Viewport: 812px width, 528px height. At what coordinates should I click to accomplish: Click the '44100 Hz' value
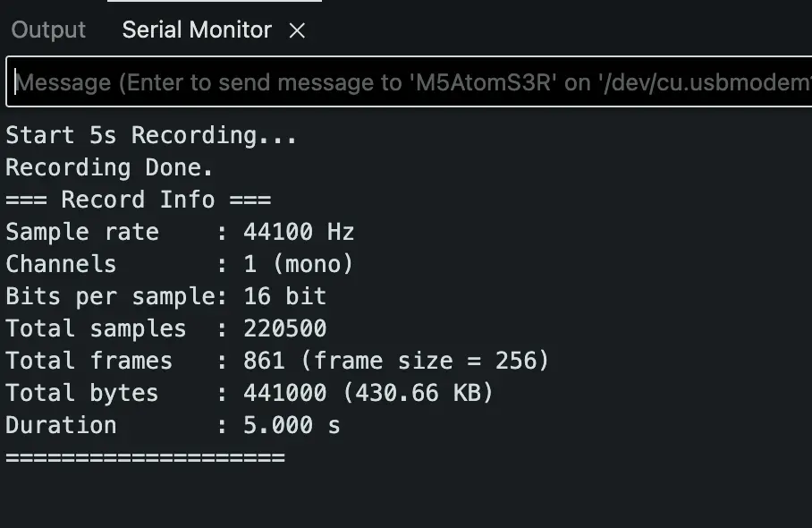click(x=299, y=232)
